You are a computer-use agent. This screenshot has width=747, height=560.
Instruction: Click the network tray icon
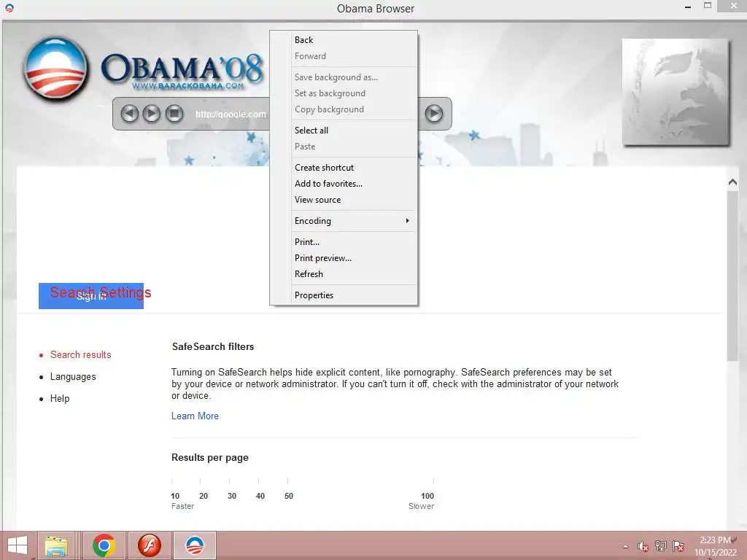661,546
